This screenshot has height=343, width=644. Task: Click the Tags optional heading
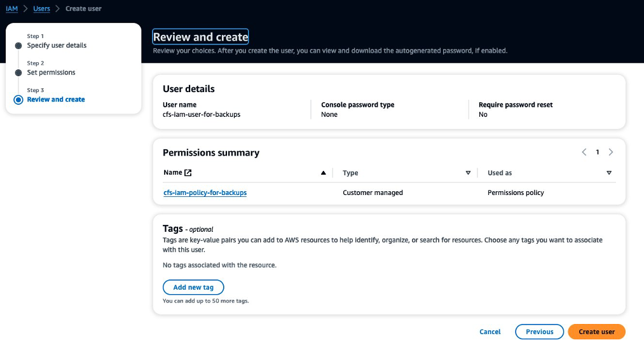click(188, 229)
